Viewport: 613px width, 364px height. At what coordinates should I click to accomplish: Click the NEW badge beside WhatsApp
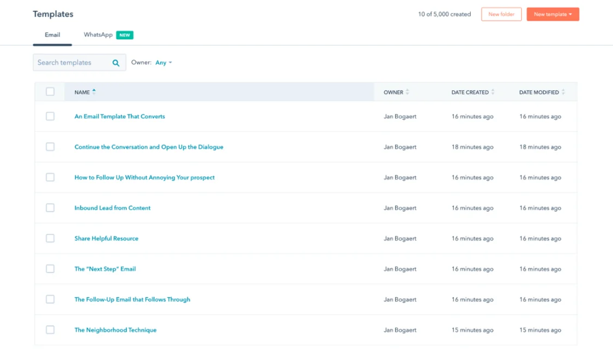point(124,34)
